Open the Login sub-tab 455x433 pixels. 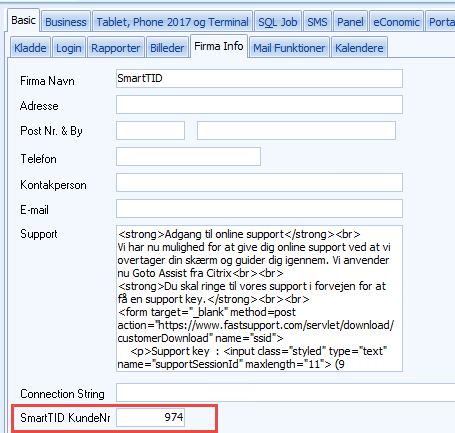point(69,48)
